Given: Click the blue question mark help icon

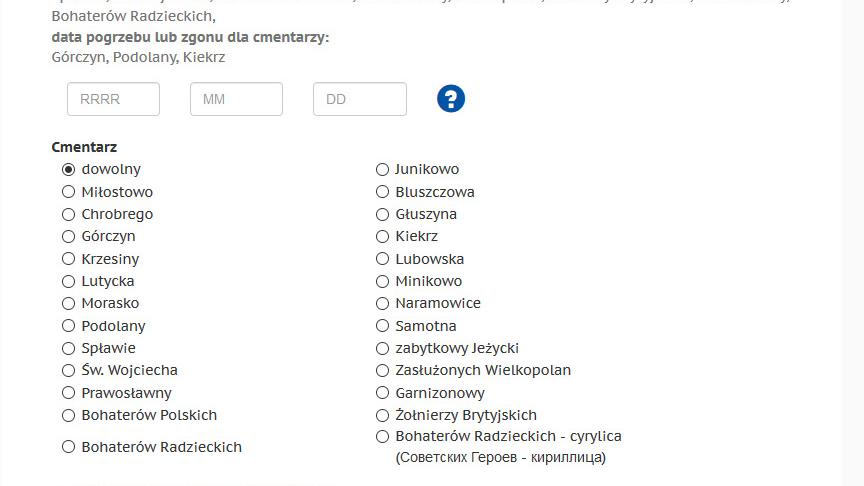Looking at the screenshot, I should pyautogui.click(x=451, y=99).
